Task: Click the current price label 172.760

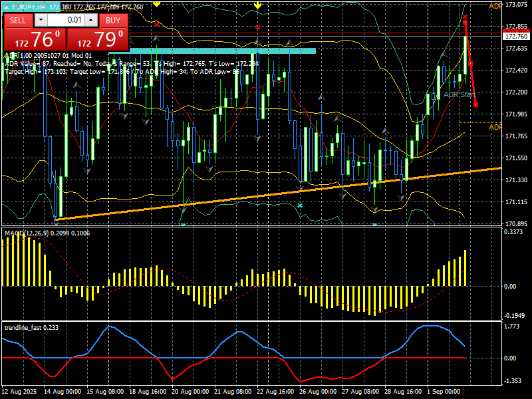Action: tap(517, 37)
